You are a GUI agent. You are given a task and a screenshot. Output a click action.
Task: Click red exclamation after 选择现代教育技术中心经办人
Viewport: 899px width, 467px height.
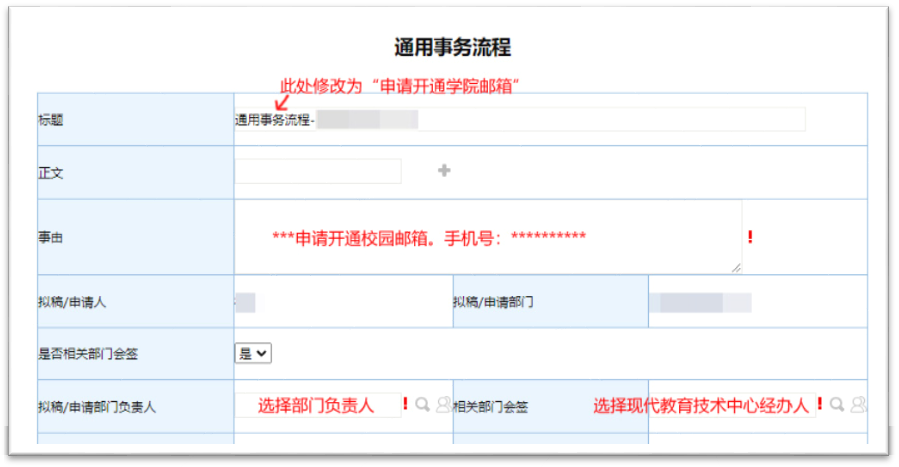coord(820,405)
